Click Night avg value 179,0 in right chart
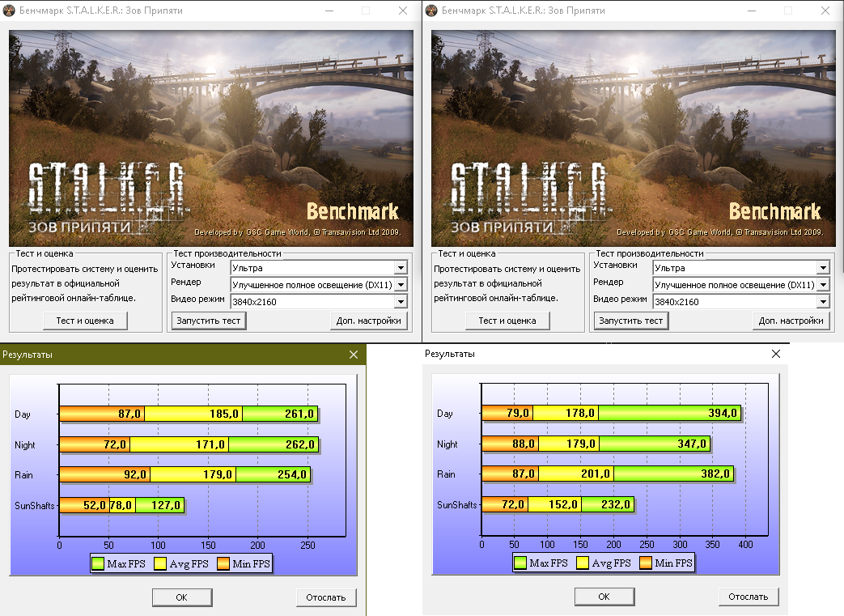The image size is (844, 616). point(581,444)
